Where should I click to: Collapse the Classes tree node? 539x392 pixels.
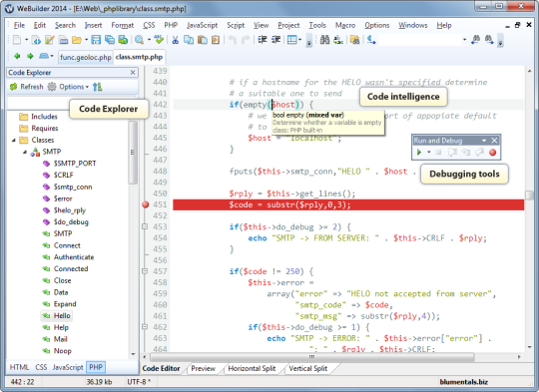(x=14, y=140)
